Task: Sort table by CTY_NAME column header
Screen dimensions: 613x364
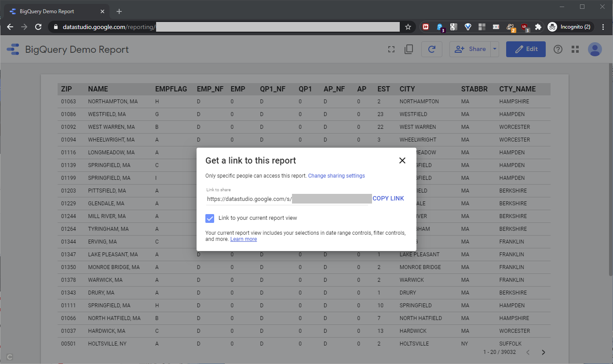Action: 518,89
